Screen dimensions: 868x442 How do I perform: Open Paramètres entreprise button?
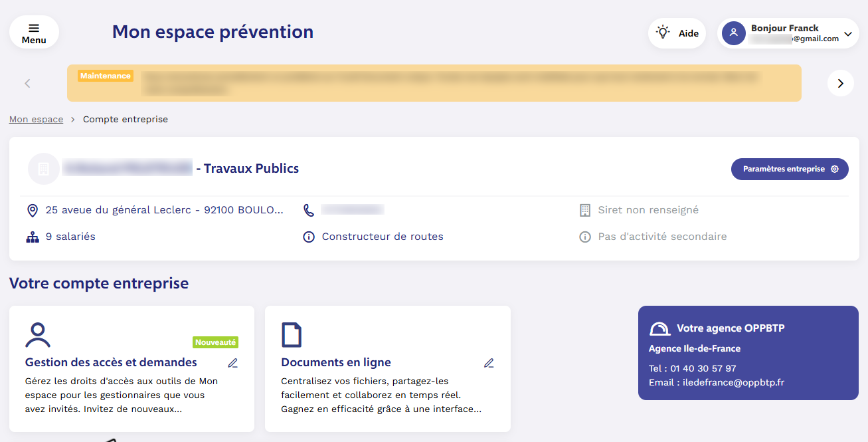click(x=790, y=169)
